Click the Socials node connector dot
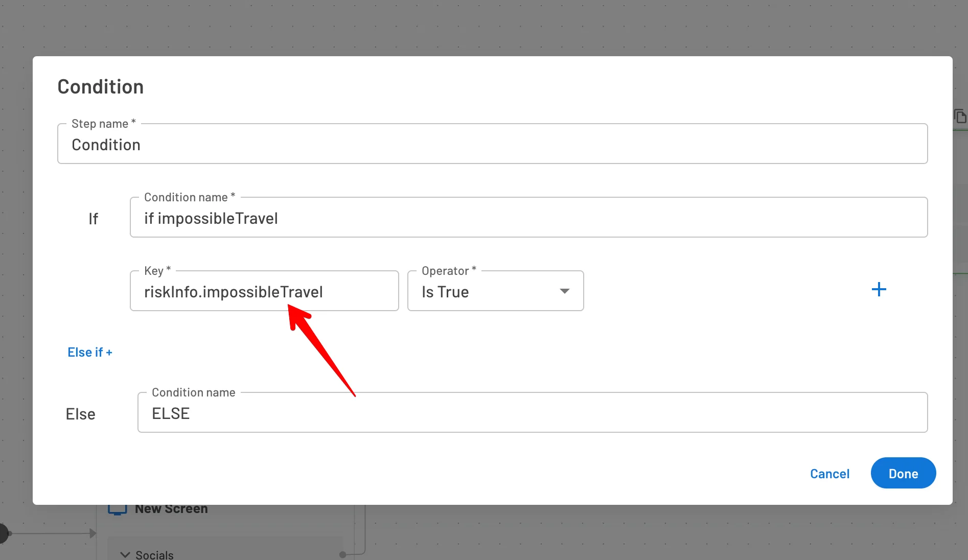Screen dimensions: 968x560 (342, 554)
